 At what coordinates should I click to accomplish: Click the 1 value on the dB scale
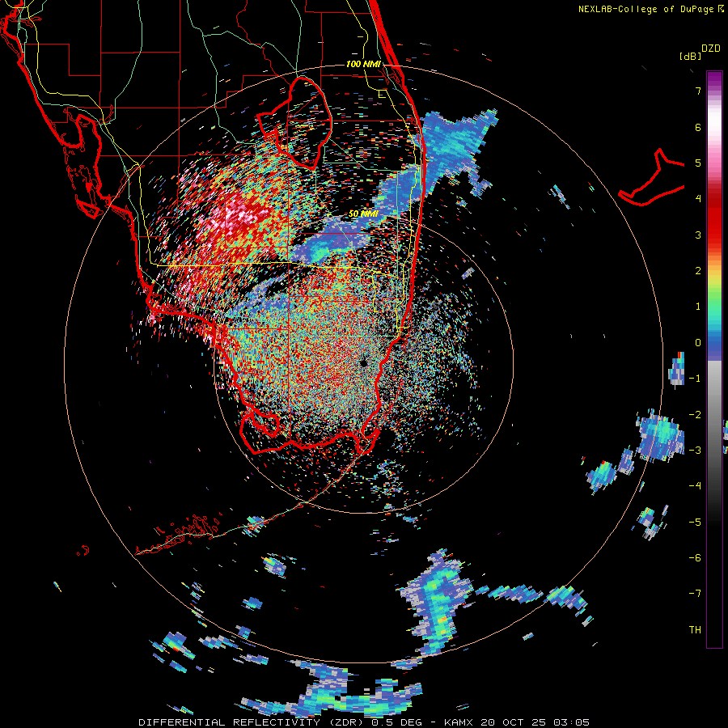click(698, 307)
